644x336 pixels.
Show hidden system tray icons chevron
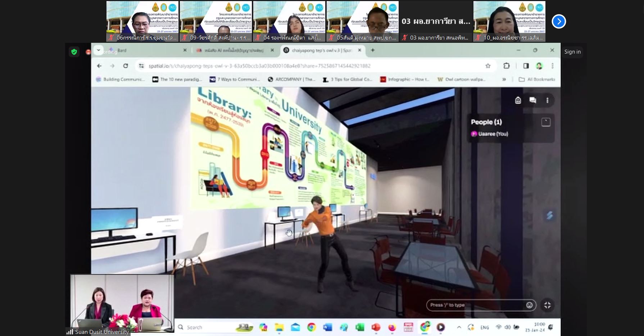click(x=459, y=327)
